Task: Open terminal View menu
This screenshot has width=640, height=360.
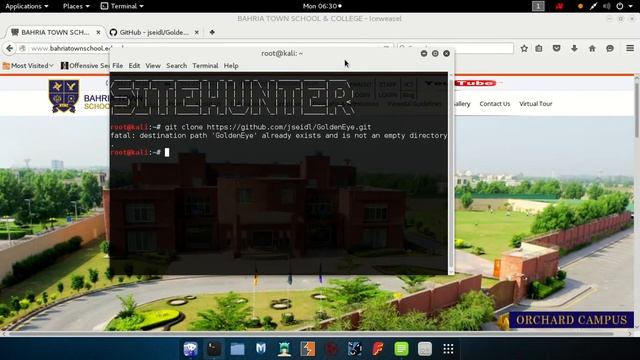Action: point(153,66)
